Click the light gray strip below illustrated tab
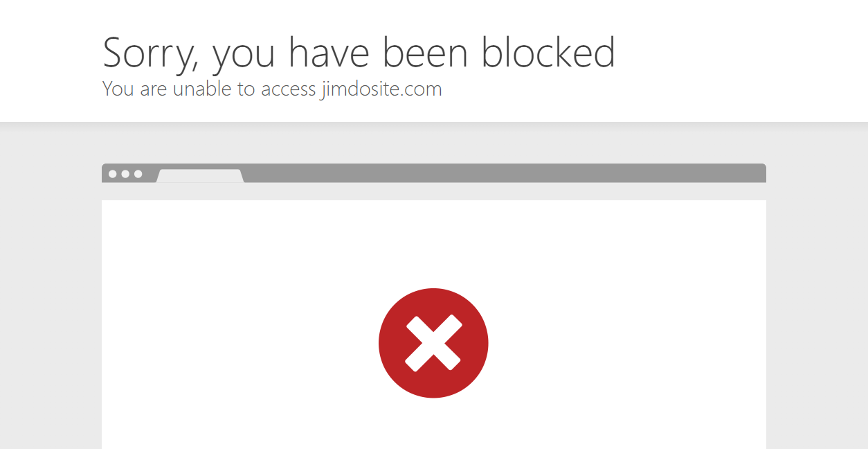 point(434,192)
